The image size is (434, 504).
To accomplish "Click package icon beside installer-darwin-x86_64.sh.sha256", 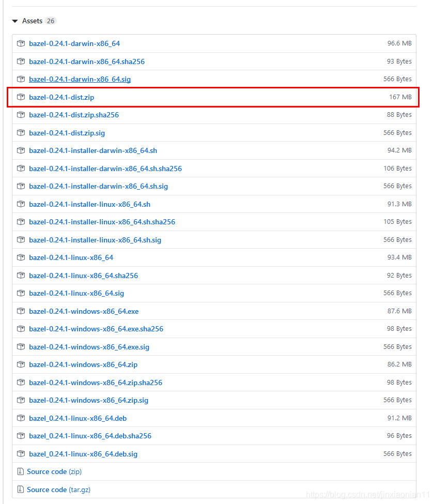I will 21,168.
